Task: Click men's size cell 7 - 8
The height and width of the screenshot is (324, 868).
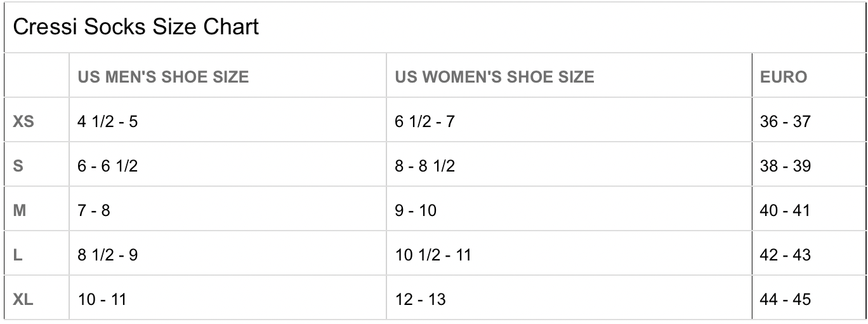Action: coord(93,210)
